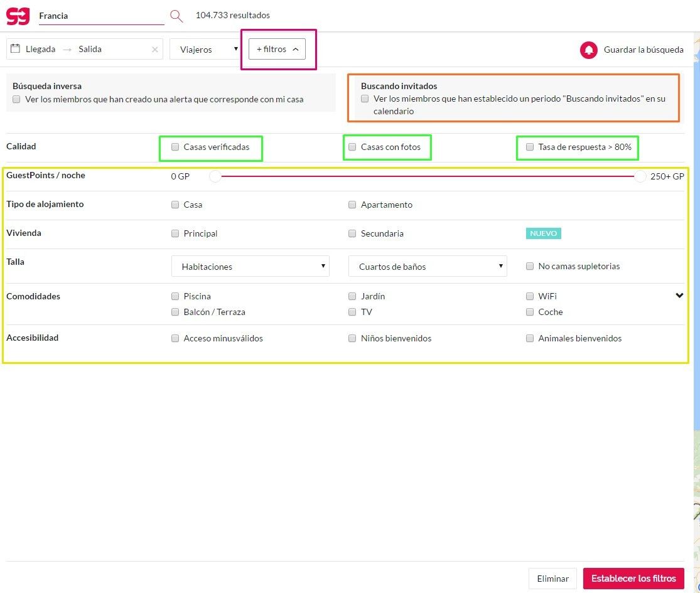
Task: Check the Casa accommodation type
Action: pos(175,205)
